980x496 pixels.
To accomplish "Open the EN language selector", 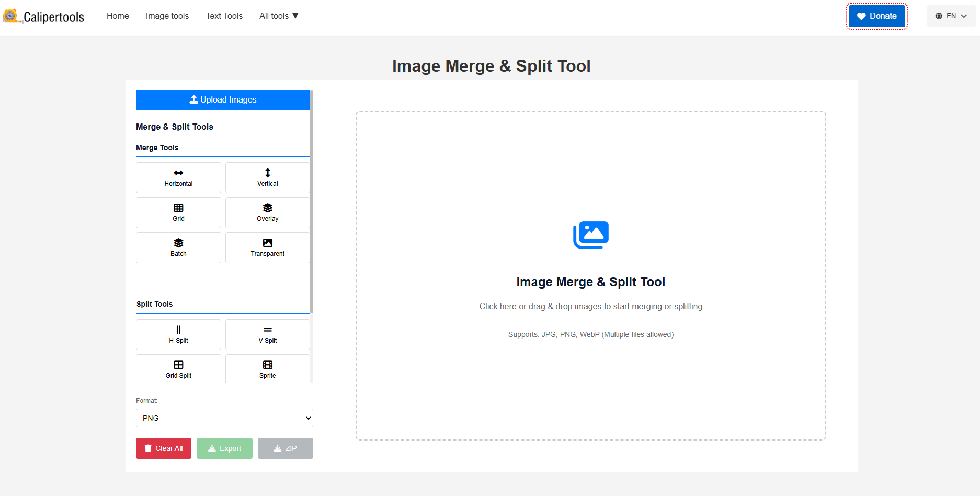I will click(951, 16).
